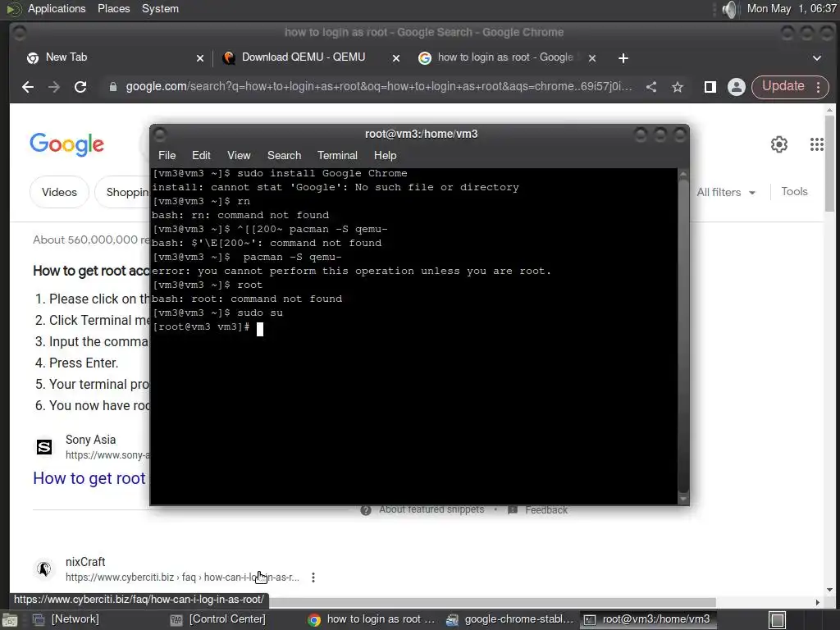Send Feedback on the snippet
Screen dimensions: 840x630
pos(546,510)
